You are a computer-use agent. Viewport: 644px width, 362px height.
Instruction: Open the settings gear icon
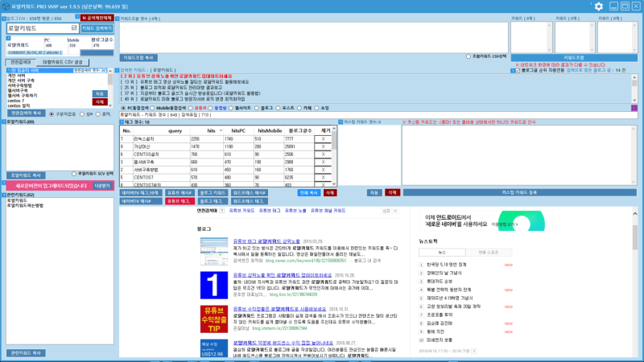(598, 6)
